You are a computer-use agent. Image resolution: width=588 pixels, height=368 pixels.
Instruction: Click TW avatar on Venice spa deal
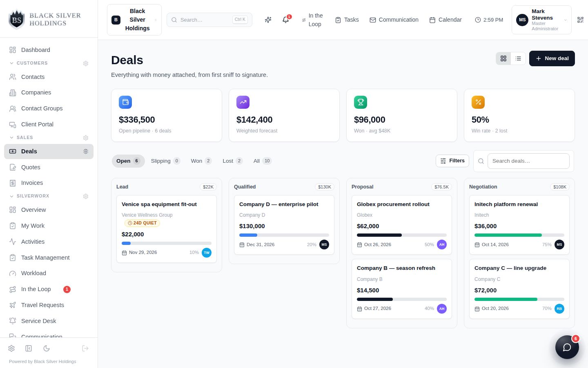[207, 253]
